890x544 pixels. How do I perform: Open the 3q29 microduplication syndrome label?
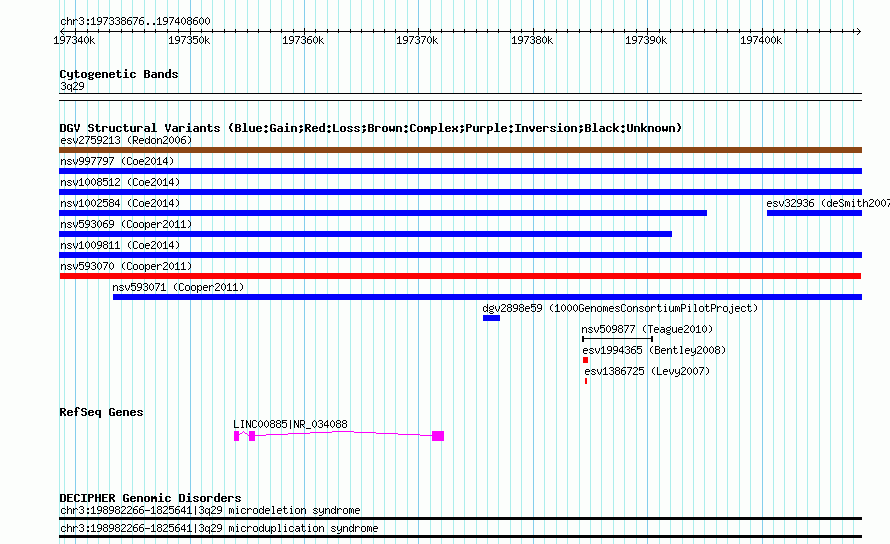point(219,529)
